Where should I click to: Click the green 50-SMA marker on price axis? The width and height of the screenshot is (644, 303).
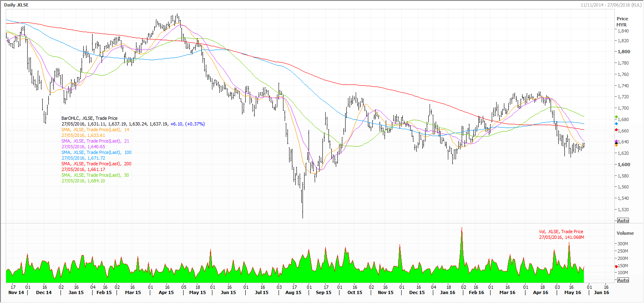pos(616,117)
